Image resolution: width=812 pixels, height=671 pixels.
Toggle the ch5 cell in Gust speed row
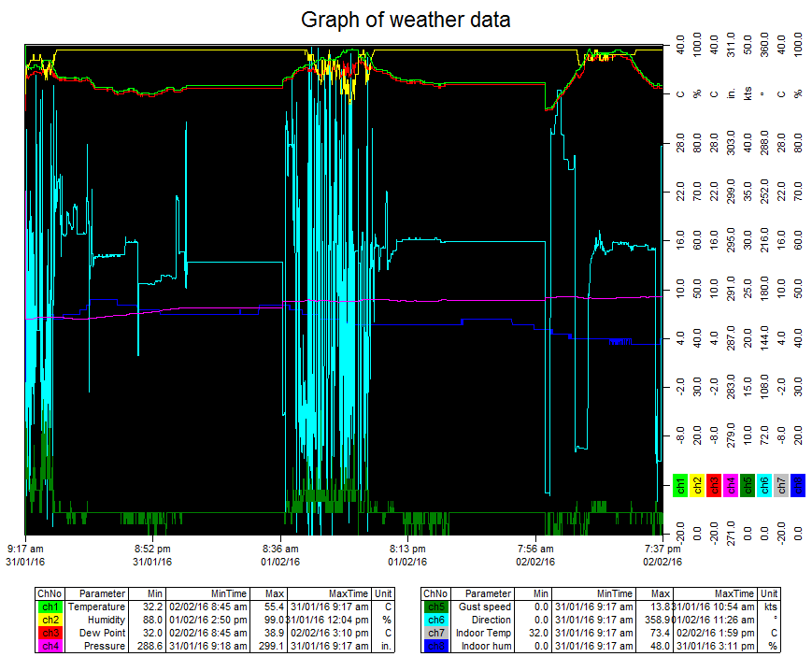coord(438,608)
